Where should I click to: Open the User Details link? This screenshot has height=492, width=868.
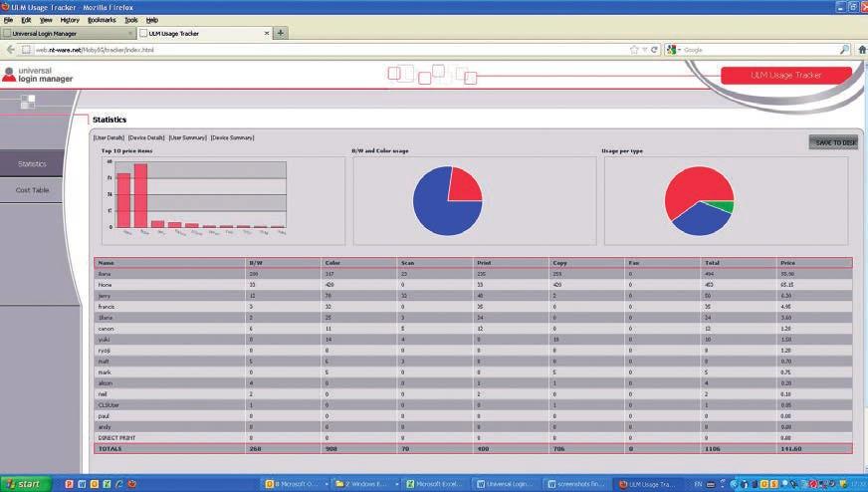[x=109, y=137]
